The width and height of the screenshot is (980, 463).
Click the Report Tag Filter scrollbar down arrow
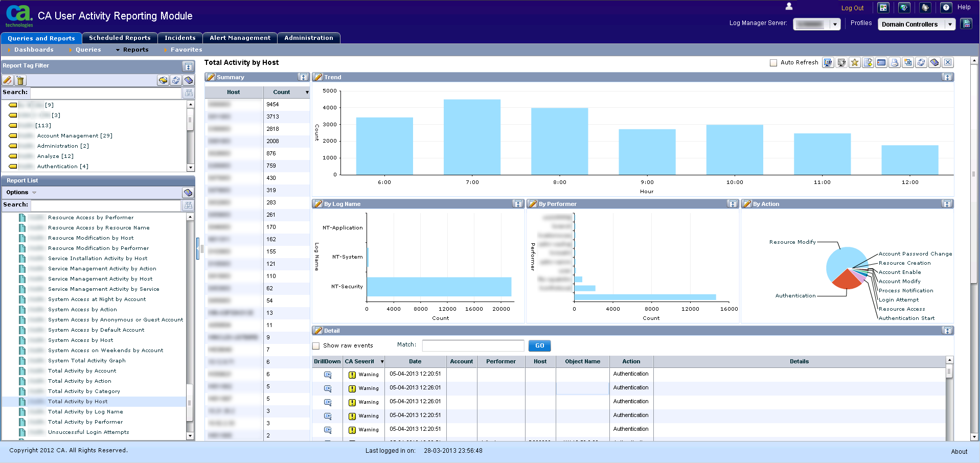(191, 168)
